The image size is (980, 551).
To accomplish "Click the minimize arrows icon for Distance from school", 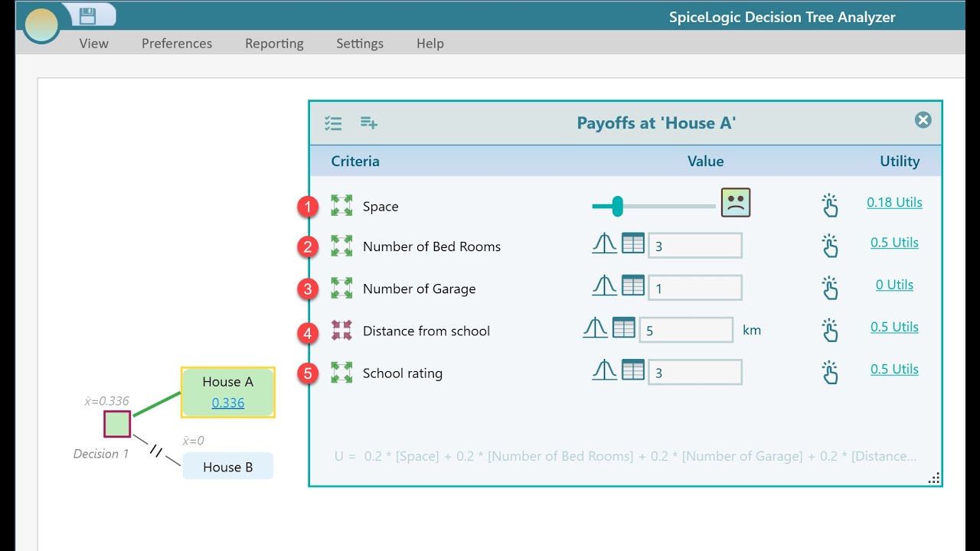I will [341, 330].
